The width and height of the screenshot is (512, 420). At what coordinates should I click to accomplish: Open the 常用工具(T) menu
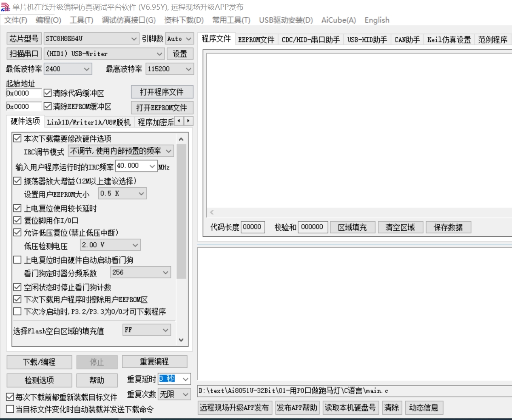pyautogui.click(x=231, y=20)
